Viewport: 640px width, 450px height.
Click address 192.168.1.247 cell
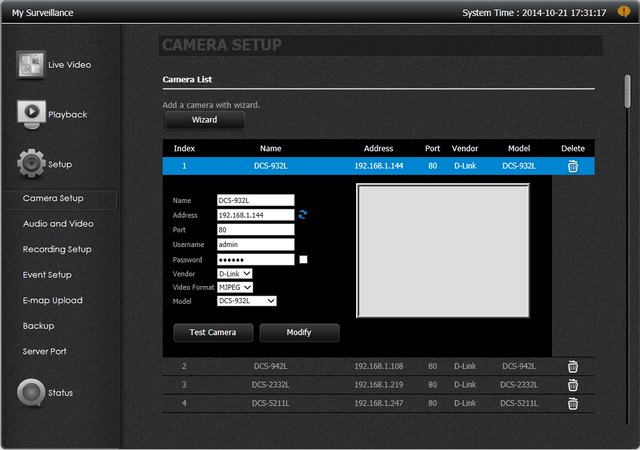379,403
